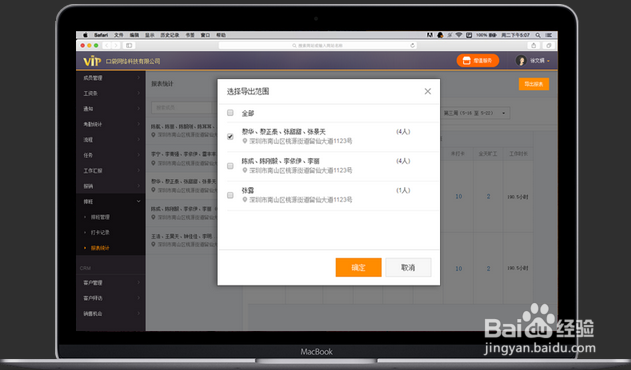Select 报表统计 in the sidebar
The width and height of the screenshot is (631, 370).
pos(100,248)
